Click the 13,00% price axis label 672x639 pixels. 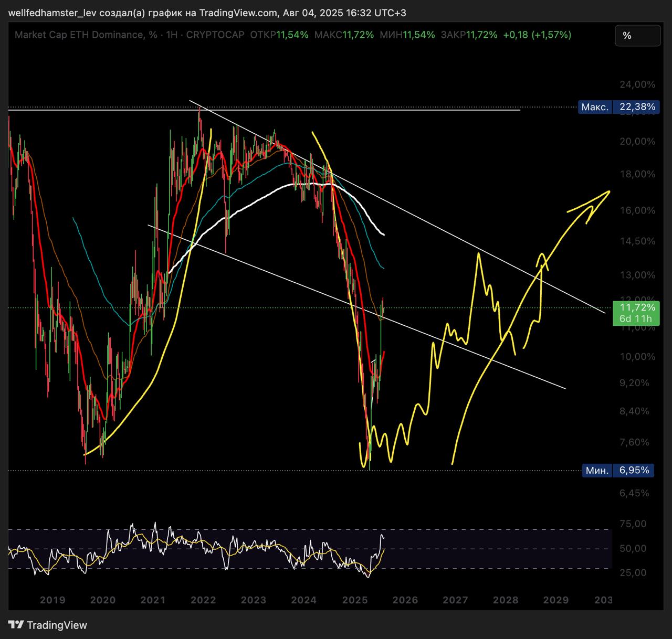point(637,275)
